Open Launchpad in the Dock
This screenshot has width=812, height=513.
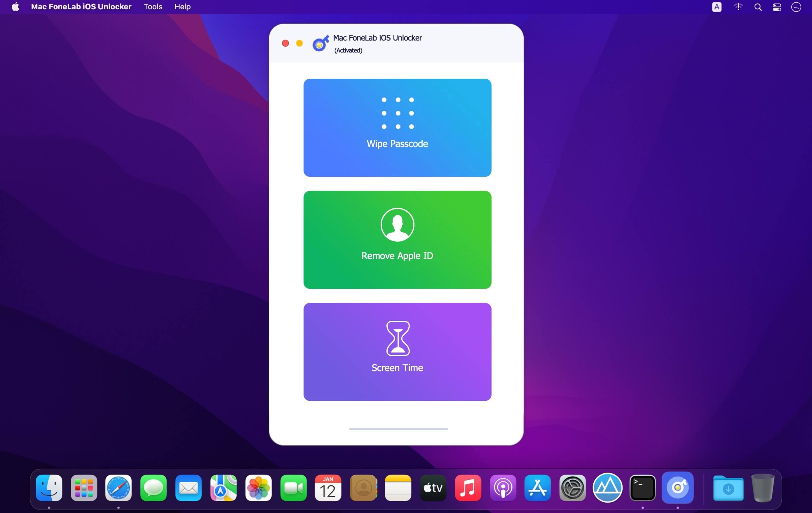(84, 488)
